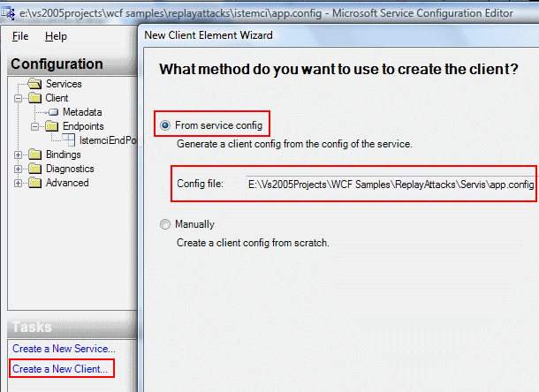Expand the Advanced tree node

click(x=19, y=183)
